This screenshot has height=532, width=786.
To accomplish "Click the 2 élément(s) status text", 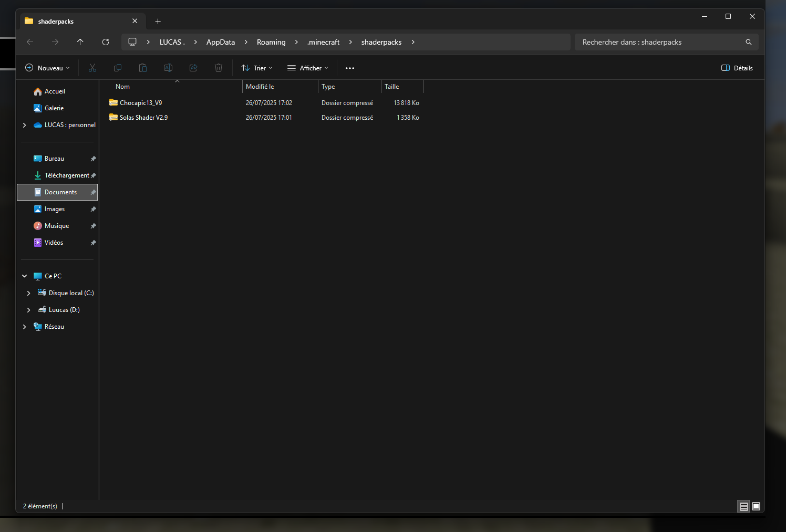I will [x=40, y=506].
